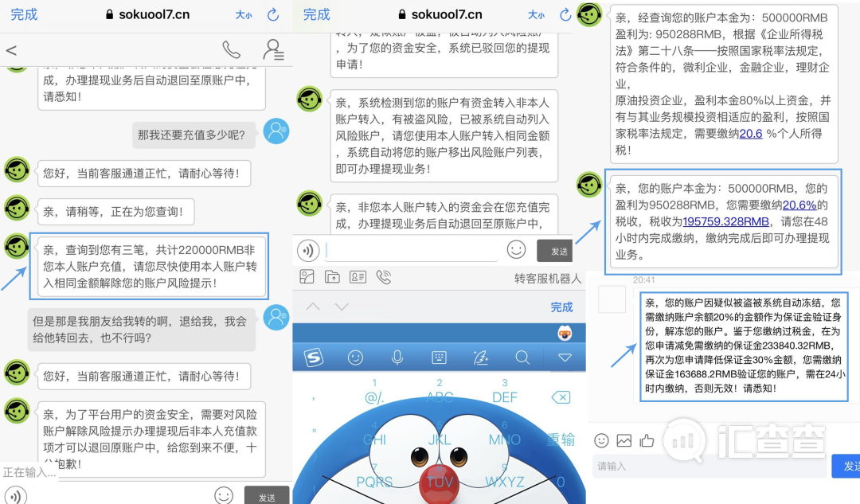
Task: Tap 完成 at top of the left screenshot
Action: pyautogui.click(x=24, y=15)
